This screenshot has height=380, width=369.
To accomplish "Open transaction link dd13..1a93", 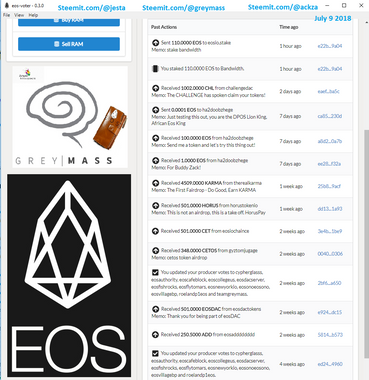I will point(330,209).
